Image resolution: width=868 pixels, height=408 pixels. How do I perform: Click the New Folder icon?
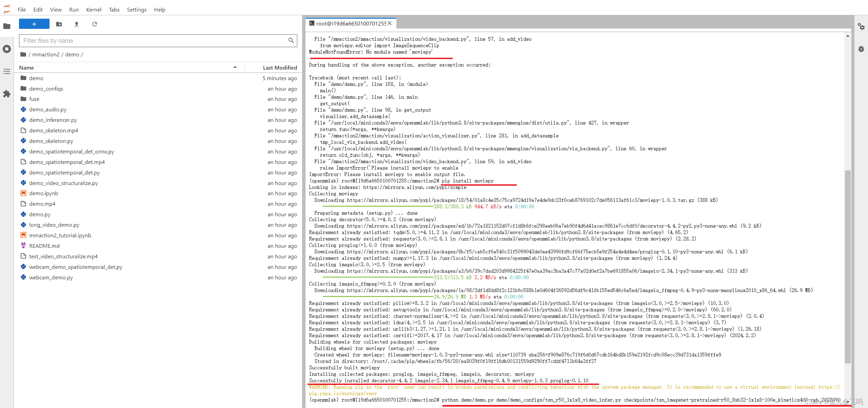click(59, 24)
